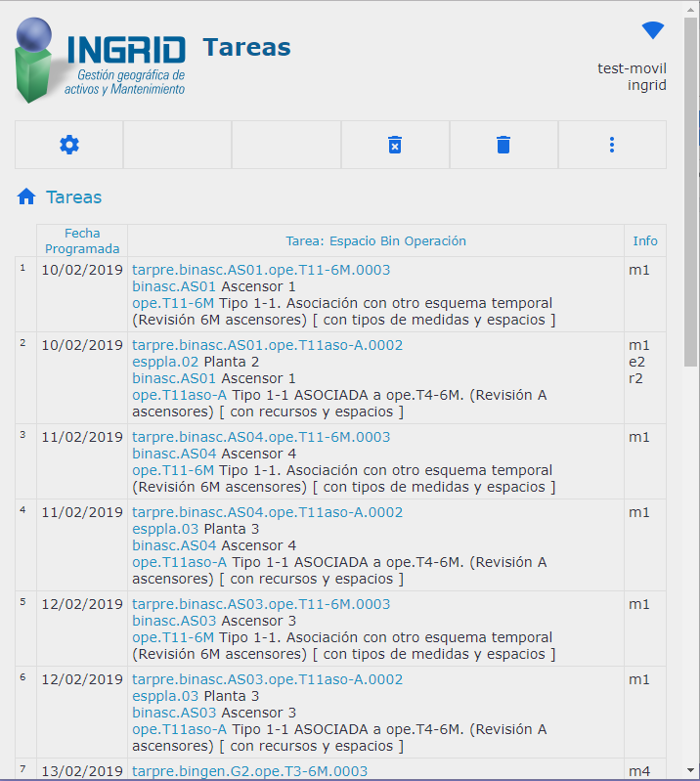Click the home icon beside Tareas

(26, 197)
